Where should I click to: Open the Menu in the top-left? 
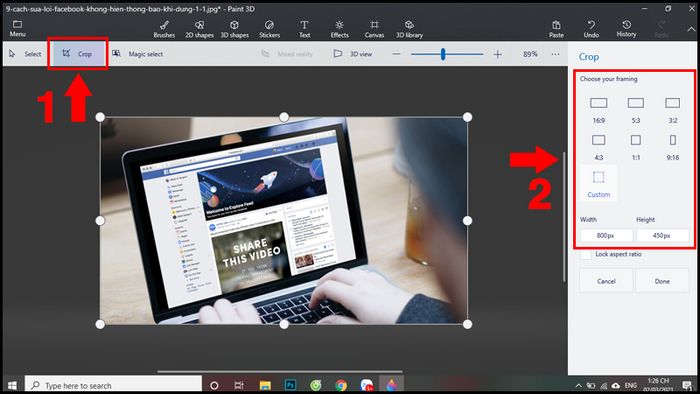[17, 29]
